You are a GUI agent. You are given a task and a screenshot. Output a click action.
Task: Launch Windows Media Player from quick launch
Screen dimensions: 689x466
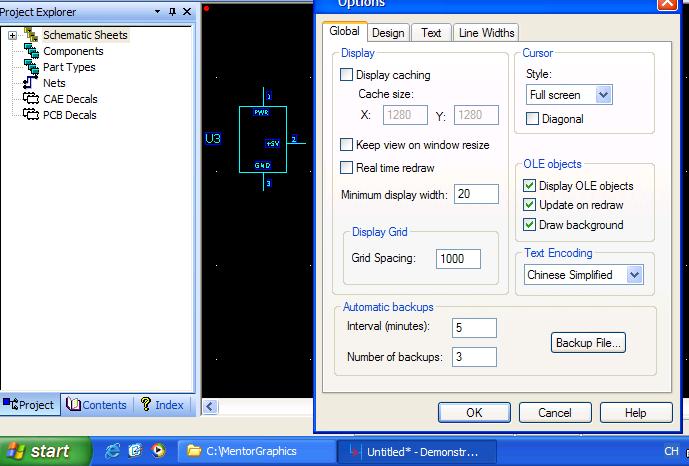(158, 451)
